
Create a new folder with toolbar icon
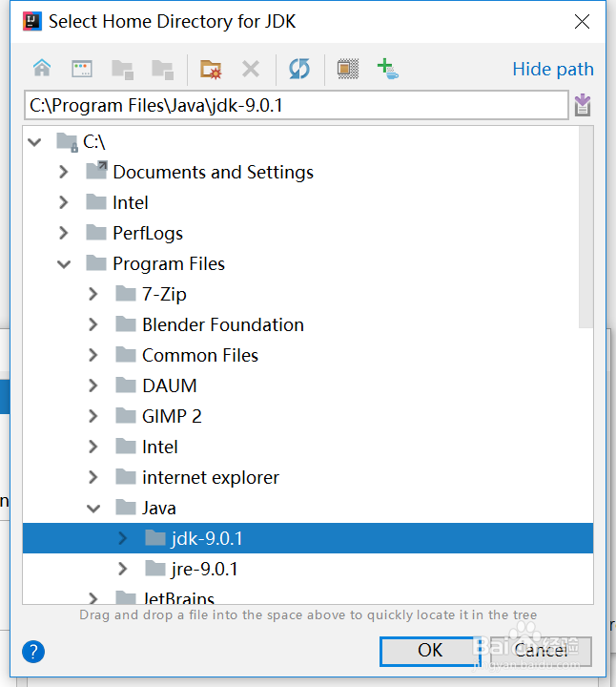211,70
